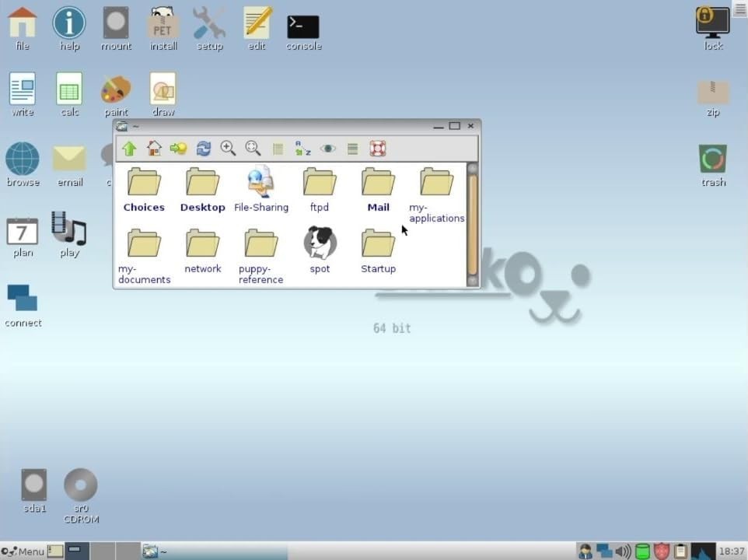The height and width of the screenshot is (560, 748).
Task: Select the puppy-reference folder
Action: pyautogui.click(x=261, y=256)
